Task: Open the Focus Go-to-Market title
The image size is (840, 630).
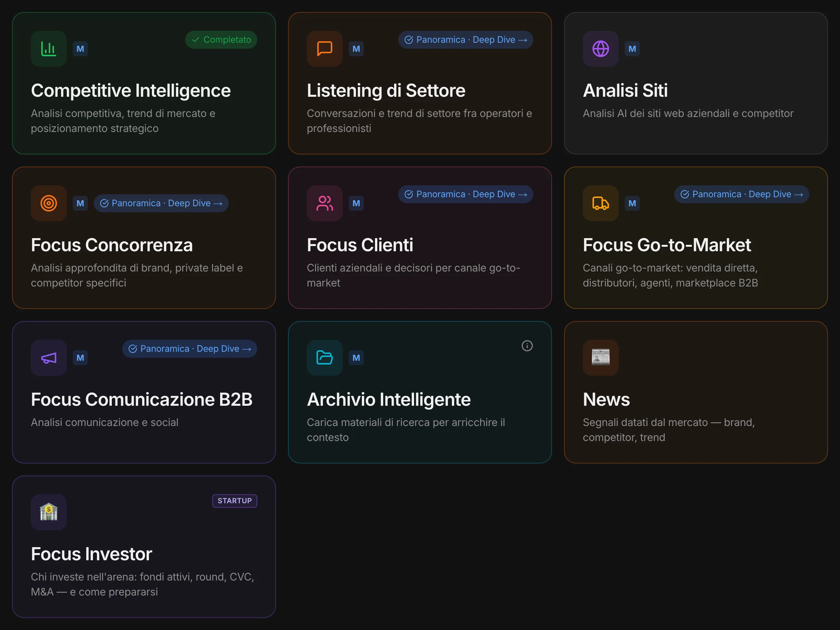Action: tap(667, 245)
